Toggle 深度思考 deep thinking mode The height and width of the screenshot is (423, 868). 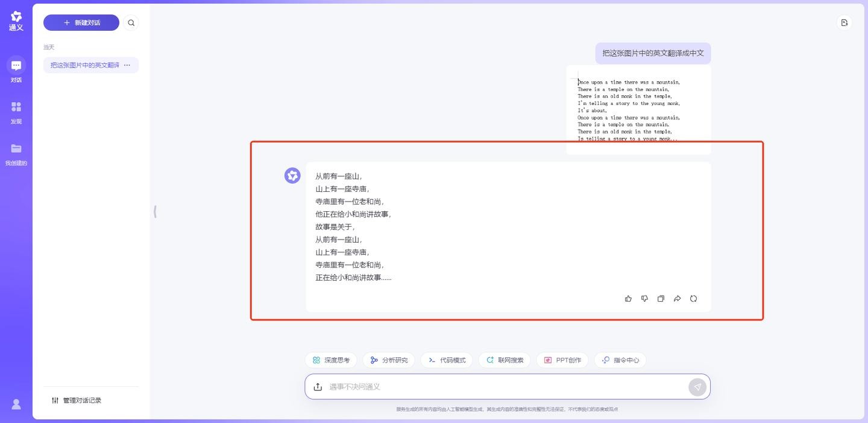tap(331, 360)
